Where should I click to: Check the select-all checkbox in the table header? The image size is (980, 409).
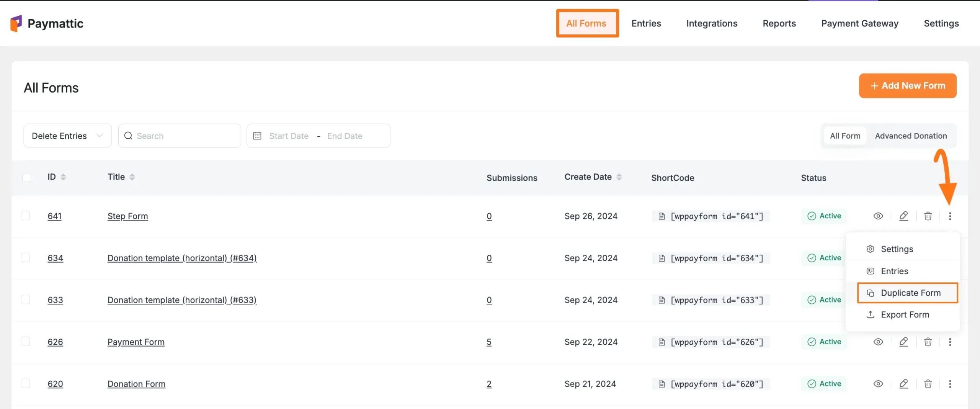point(27,177)
